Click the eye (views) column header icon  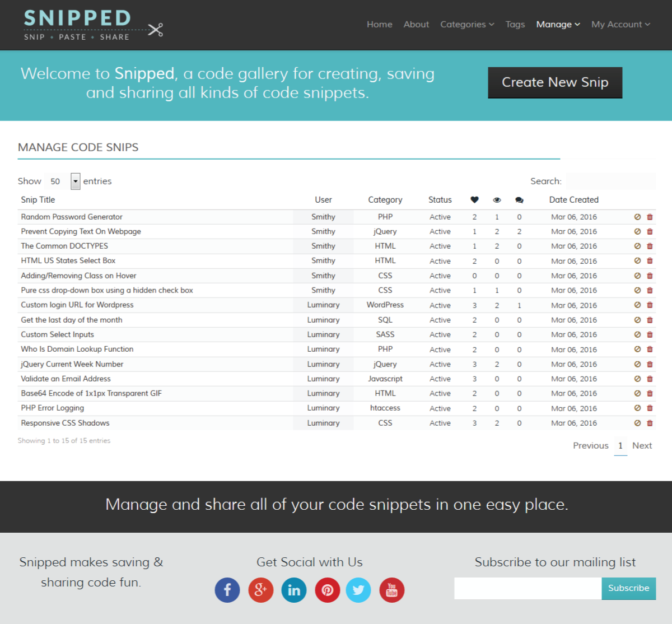[497, 199]
